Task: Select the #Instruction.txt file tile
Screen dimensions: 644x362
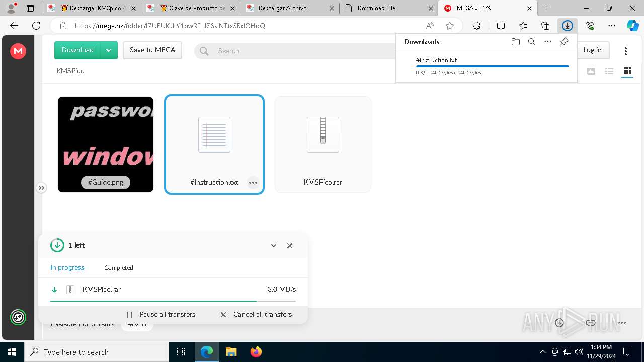Action: (x=214, y=144)
